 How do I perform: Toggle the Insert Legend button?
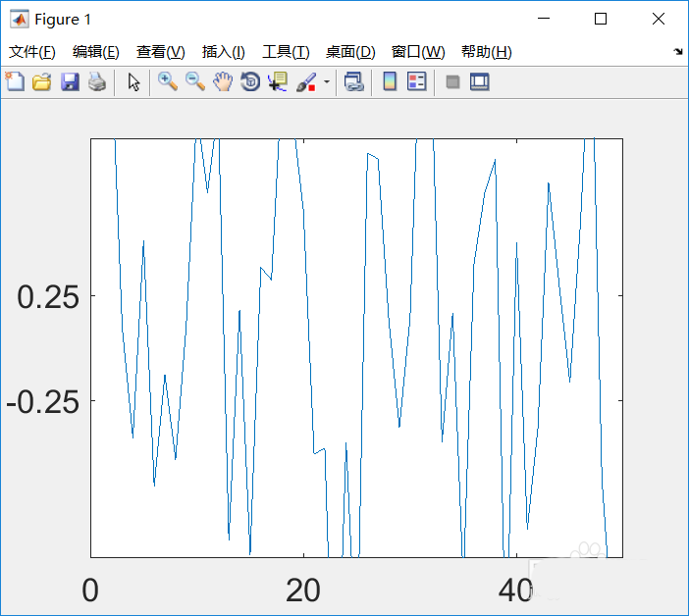coord(417,82)
